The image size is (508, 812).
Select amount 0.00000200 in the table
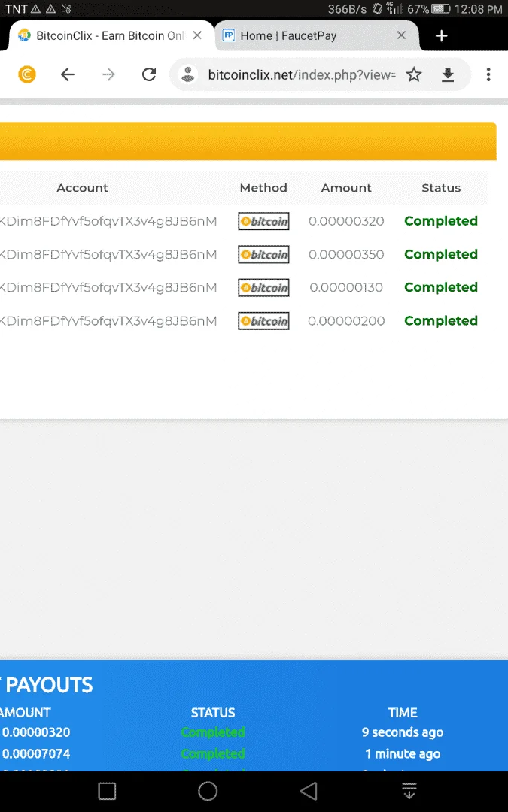346,321
